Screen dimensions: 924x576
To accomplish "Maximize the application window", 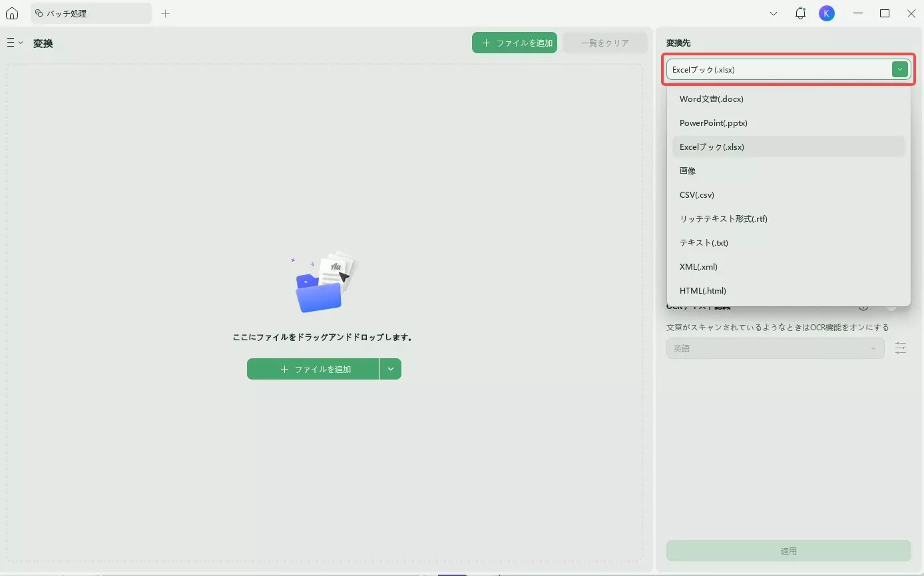I will click(x=885, y=13).
